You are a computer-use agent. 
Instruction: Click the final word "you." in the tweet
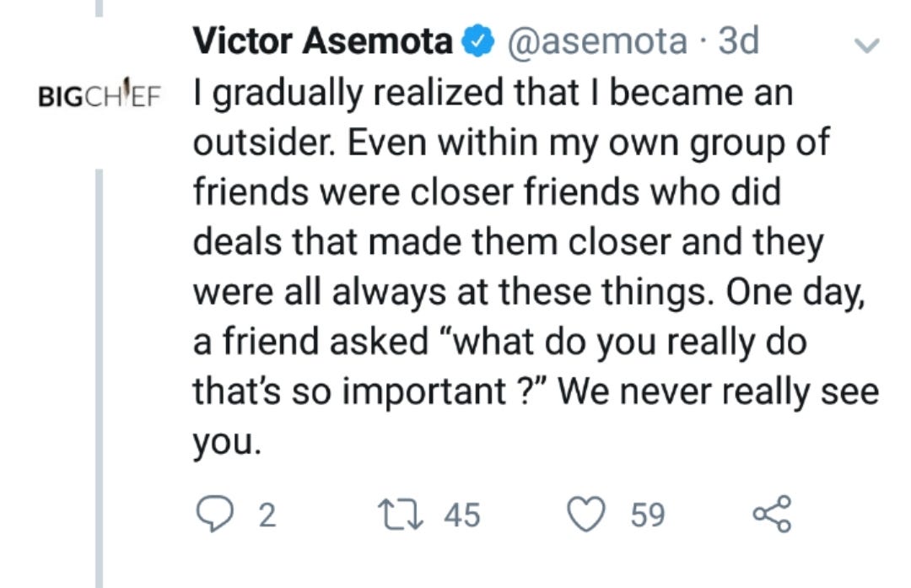(228, 443)
